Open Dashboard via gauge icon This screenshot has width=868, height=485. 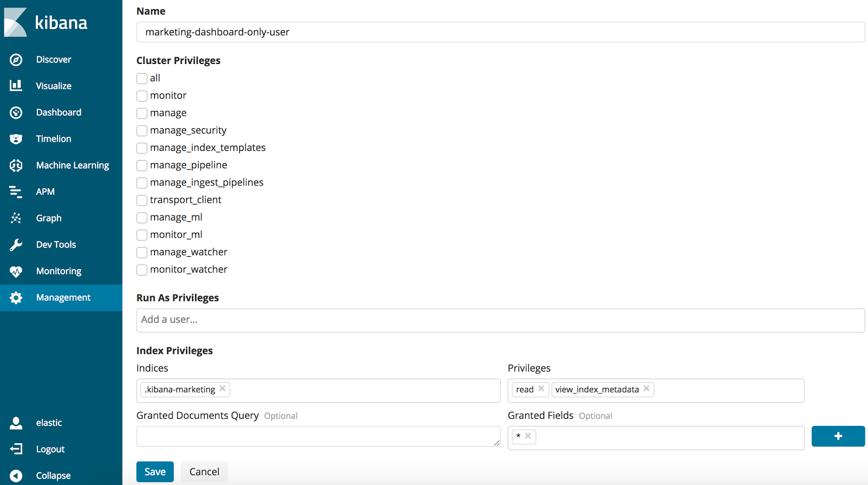[x=16, y=112]
